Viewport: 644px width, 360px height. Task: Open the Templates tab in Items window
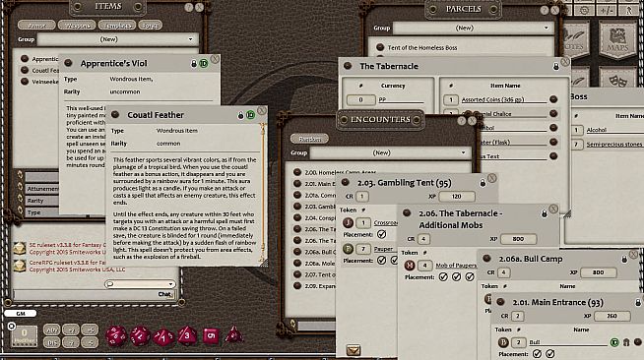click(x=117, y=26)
